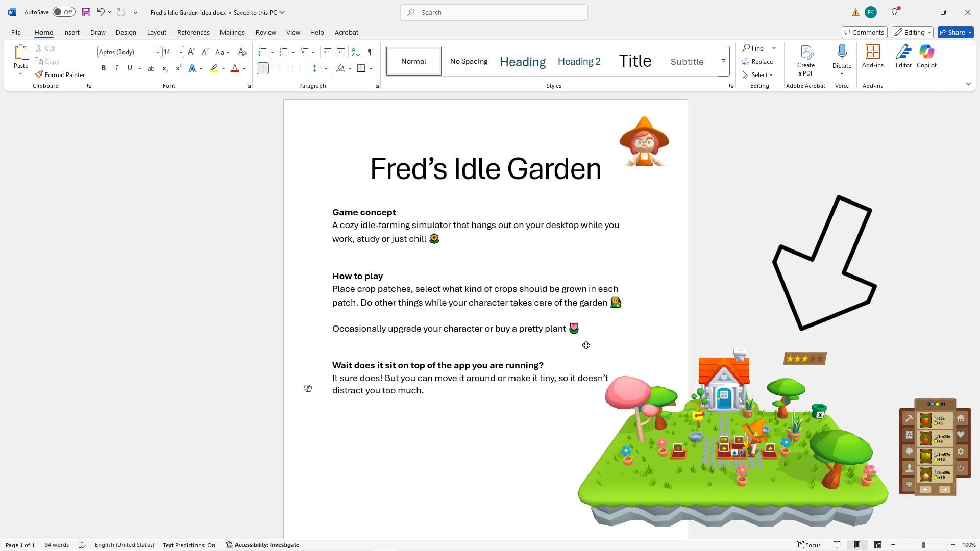980x551 pixels.
Task: Open the Editing mode dropdown
Action: [x=912, y=32]
